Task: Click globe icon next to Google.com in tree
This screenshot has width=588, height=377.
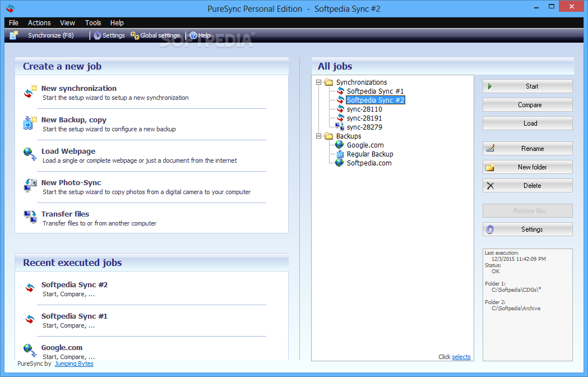Action: pyautogui.click(x=339, y=145)
